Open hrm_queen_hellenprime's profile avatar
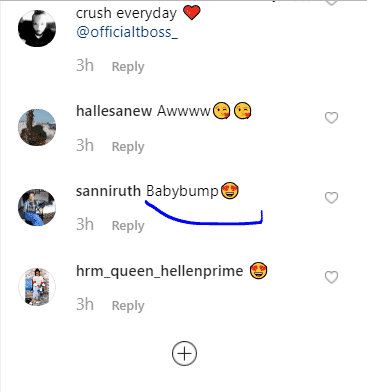 tap(37, 287)
